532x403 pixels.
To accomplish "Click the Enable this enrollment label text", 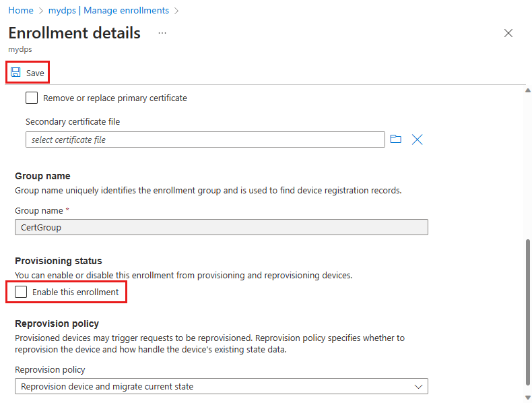I will pos(75,292).
